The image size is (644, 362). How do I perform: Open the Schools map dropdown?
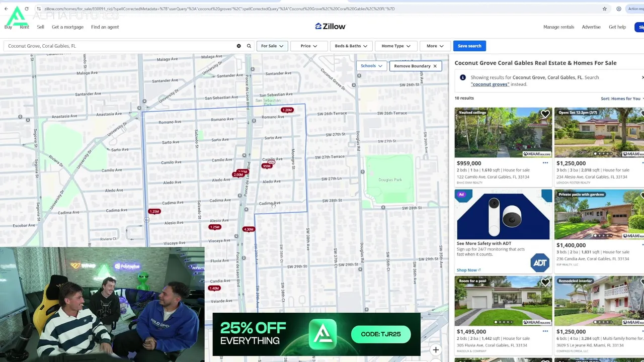371,66
